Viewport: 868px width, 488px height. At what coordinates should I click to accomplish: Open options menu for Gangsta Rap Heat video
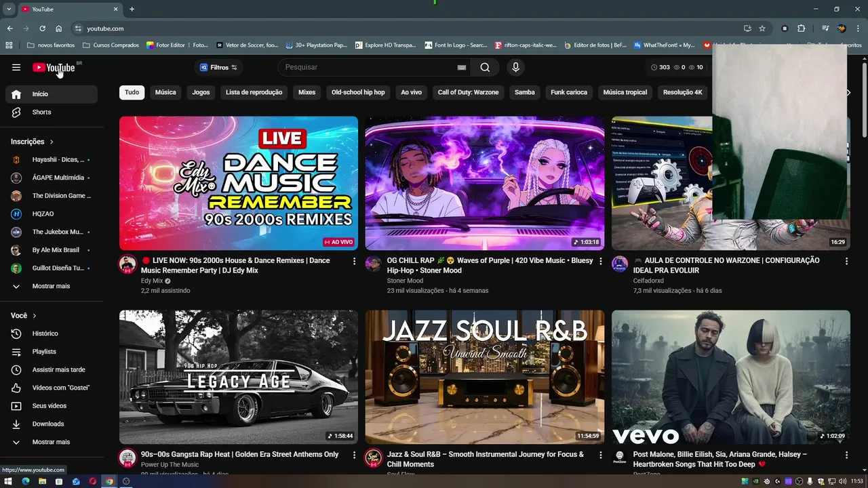click(354, 455)
